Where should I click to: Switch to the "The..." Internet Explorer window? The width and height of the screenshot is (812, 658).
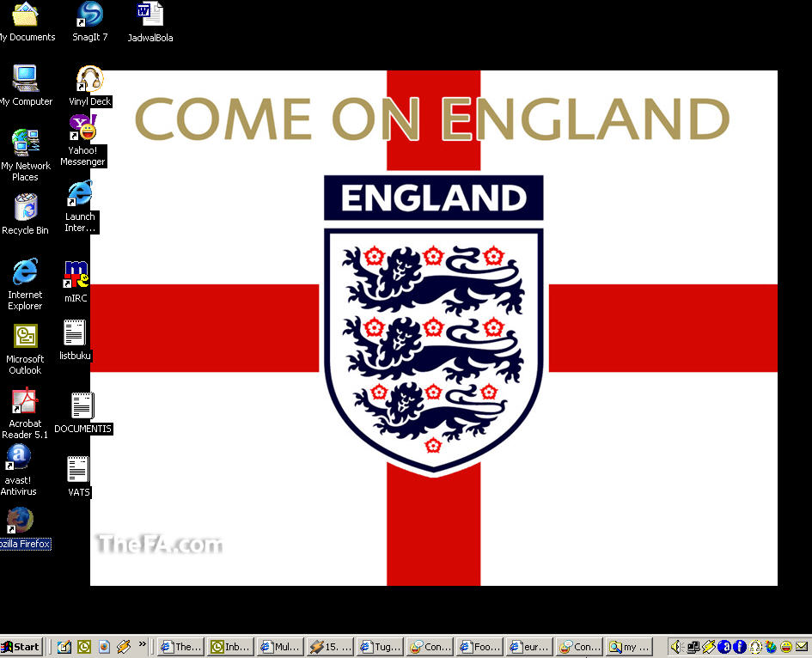point(180,647)
